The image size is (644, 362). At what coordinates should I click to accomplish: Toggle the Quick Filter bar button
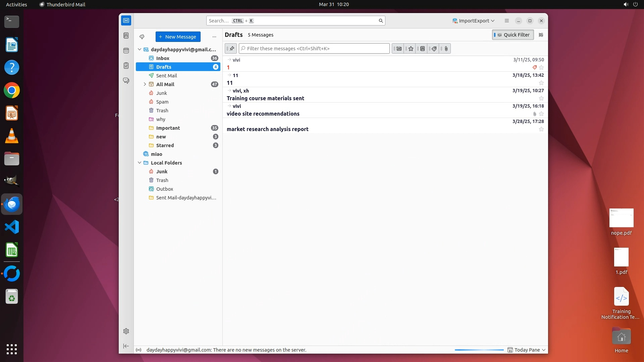pos(513,35)
